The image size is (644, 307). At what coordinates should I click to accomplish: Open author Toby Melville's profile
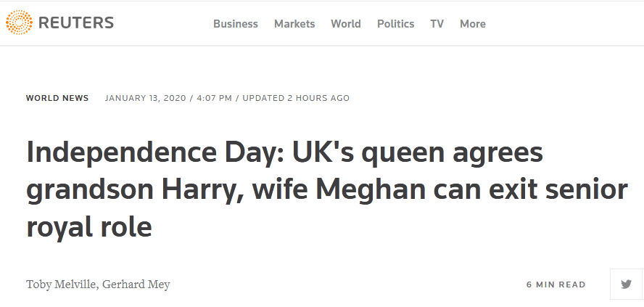[62, 285]
